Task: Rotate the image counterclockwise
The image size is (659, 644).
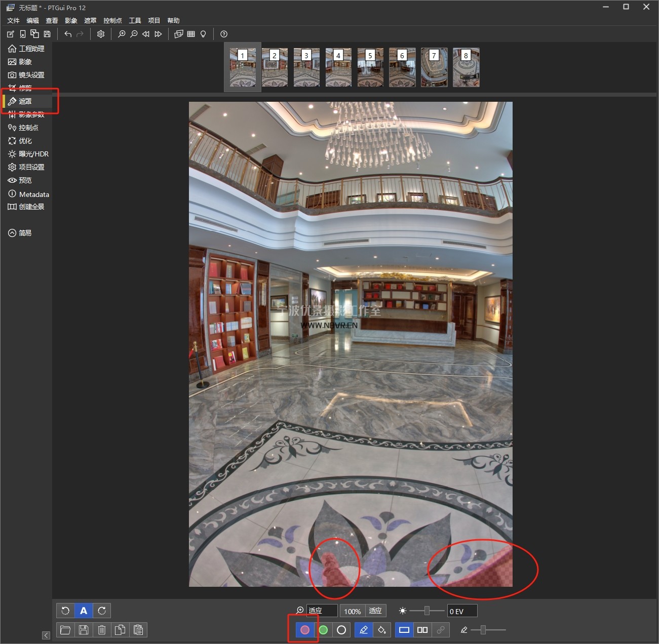Action: (65, 611)
